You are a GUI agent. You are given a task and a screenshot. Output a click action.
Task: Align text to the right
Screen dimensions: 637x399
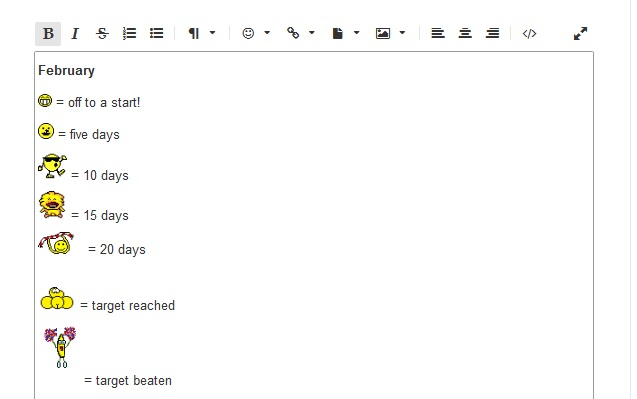coord(492,33)
